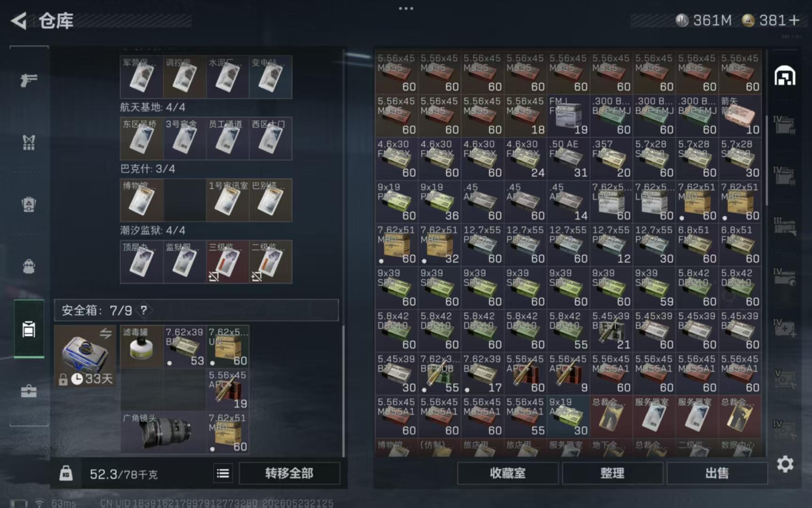Select the 东区吊桥 key card

141,139
